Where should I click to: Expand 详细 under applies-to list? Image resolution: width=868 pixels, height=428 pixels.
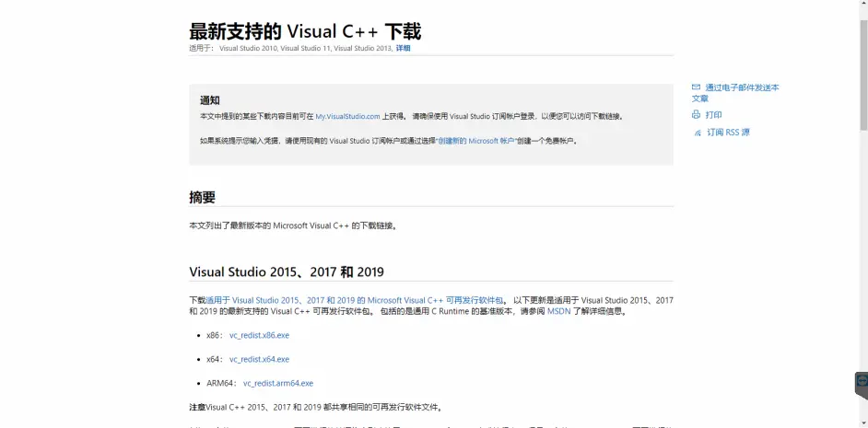(x=403, y=48)
